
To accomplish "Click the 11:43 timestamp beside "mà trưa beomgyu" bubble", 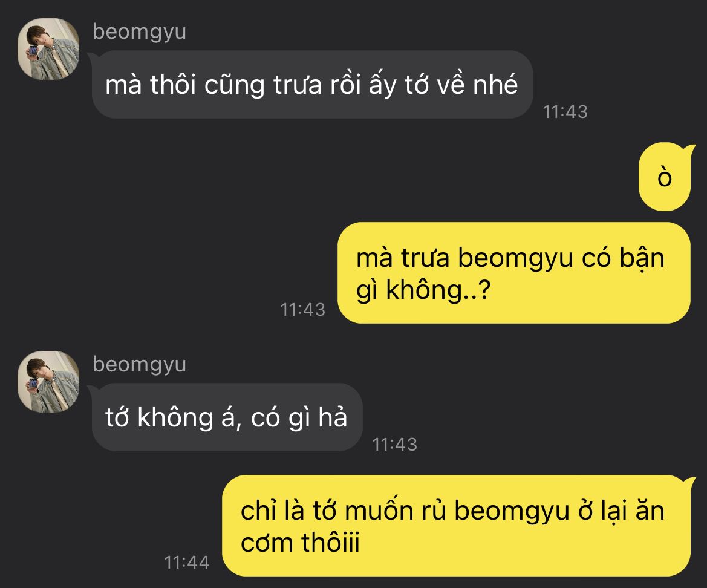I will click(303, 310).
